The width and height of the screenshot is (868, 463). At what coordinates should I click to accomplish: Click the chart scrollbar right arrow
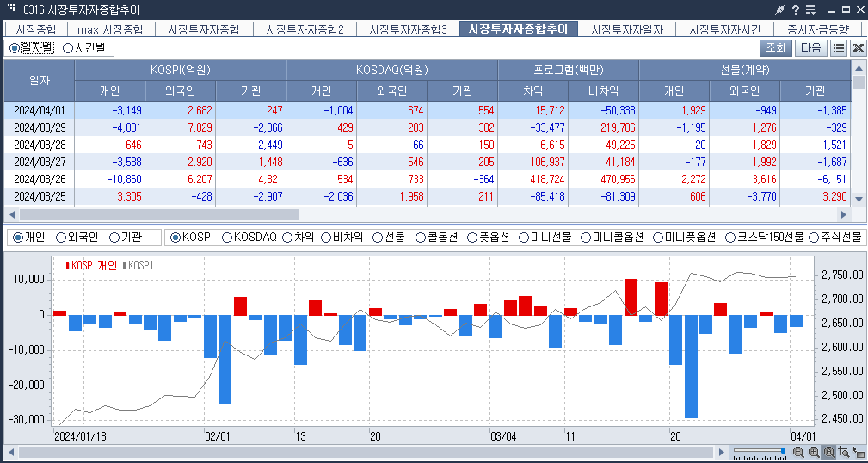[x=721, y=452]
